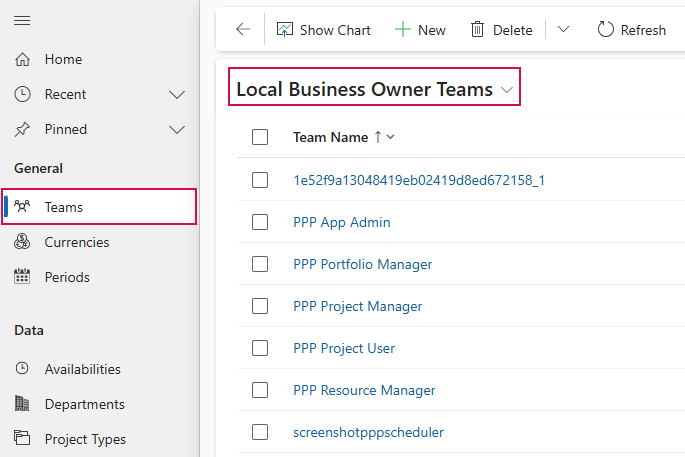Check the PPP Project User row checkbox
The width and height of the screenshot is (685, 457).
point(260,348)
